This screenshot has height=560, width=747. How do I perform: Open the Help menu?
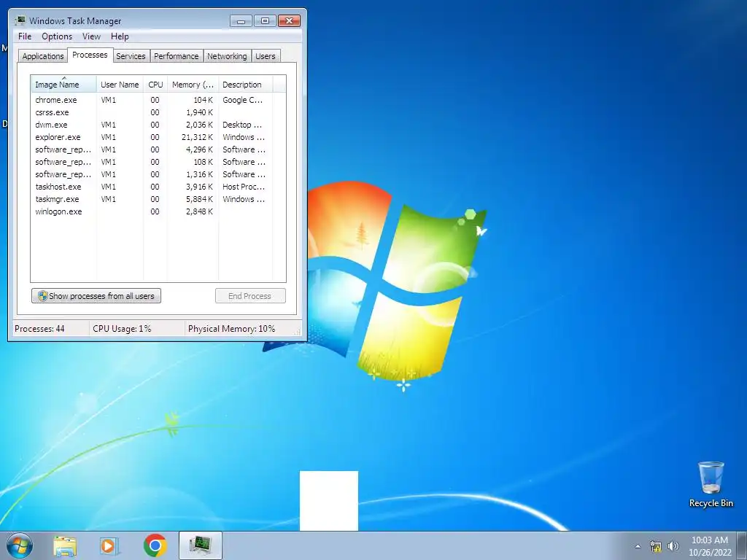(x=120, y=36)
